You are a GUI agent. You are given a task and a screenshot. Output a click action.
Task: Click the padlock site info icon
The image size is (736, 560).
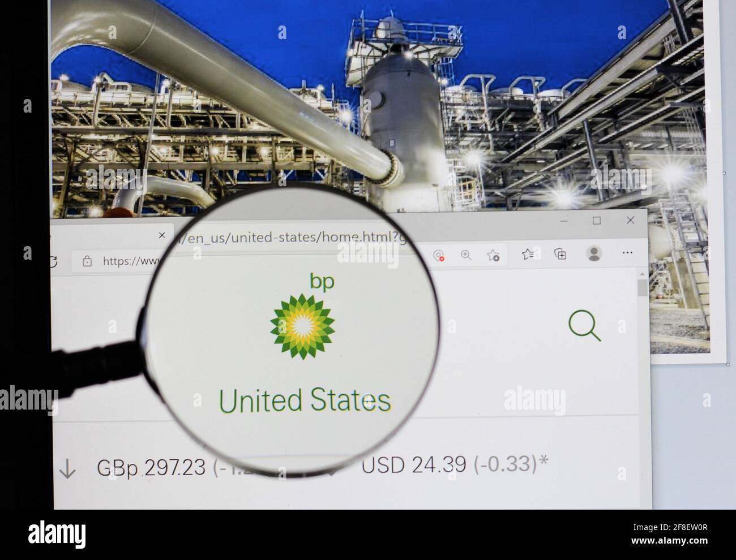(x=87, y=261)
